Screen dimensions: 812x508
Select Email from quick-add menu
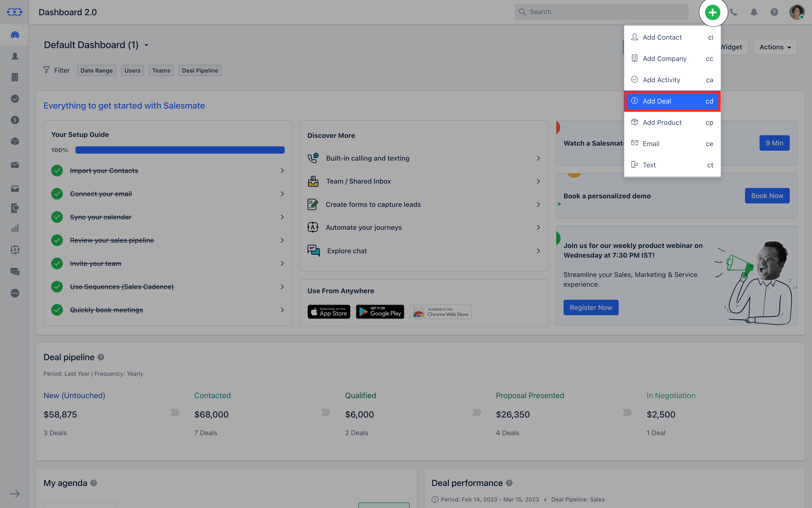pyautogui.click(x=672, y=143)
